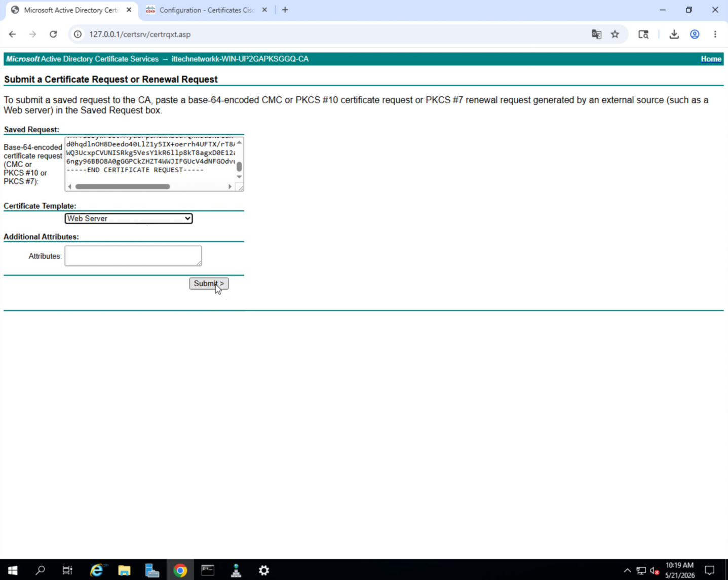Click the Saved Request scroll up arrow
This screenshot has height=580, width=728.
[239, 142]
